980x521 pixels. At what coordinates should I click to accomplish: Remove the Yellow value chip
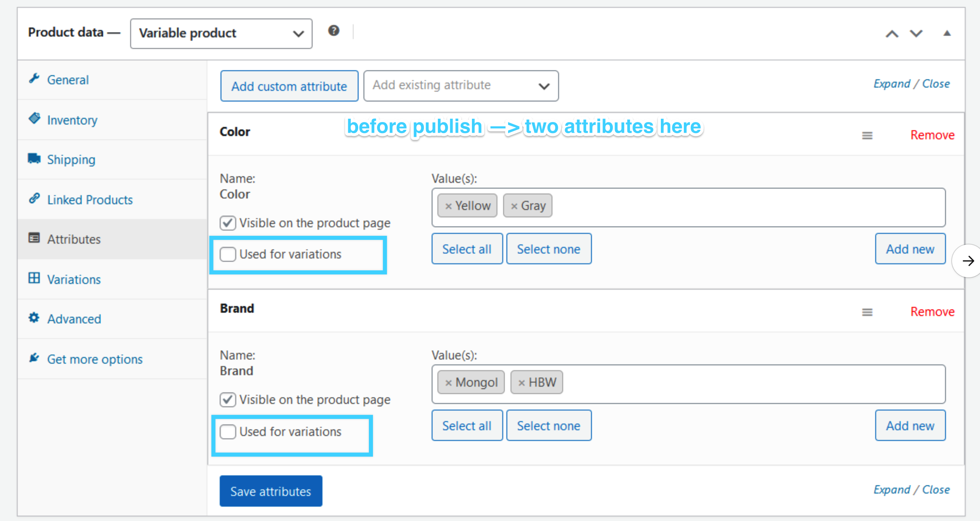coord(449,205)
